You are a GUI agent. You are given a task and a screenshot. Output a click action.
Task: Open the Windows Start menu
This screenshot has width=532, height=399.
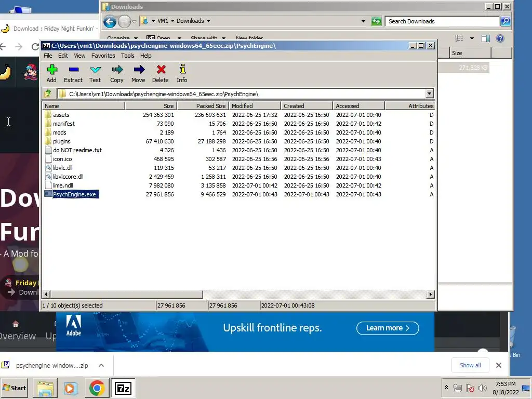(14, 388)
